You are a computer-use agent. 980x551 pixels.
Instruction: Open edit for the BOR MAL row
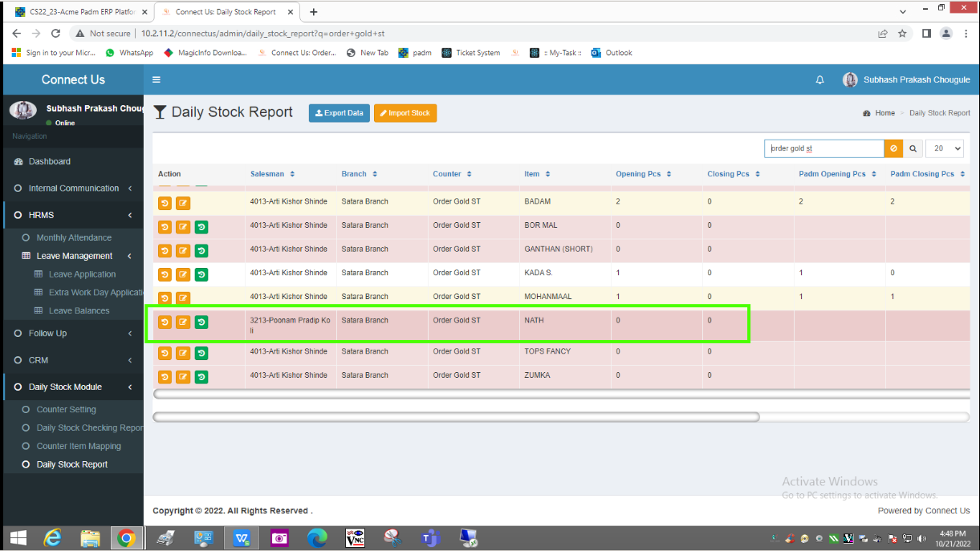(183, 228)
